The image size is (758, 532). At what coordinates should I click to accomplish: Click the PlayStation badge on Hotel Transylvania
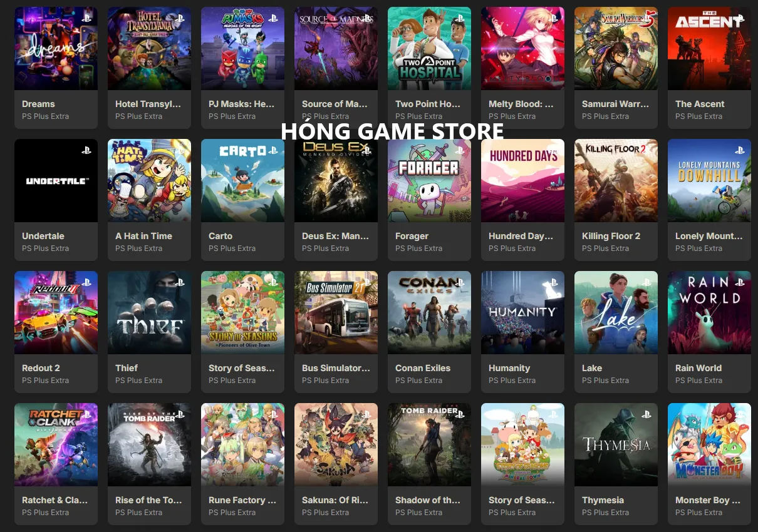(180, 18)
